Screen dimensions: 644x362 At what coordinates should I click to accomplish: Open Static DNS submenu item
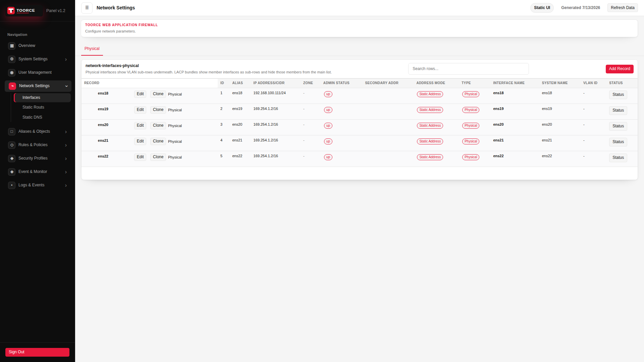tap(42, 117)
